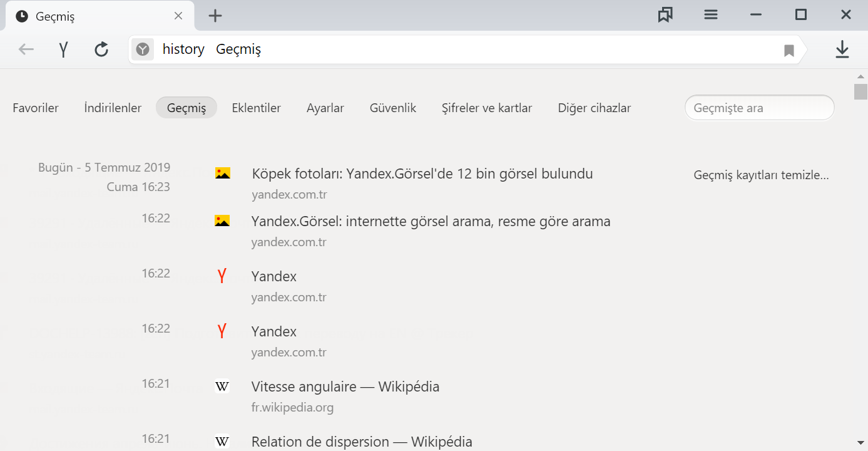Screen dimensions: 868x451
Task: Click the Geçmişte ara search field
Action: coord(760,108)
